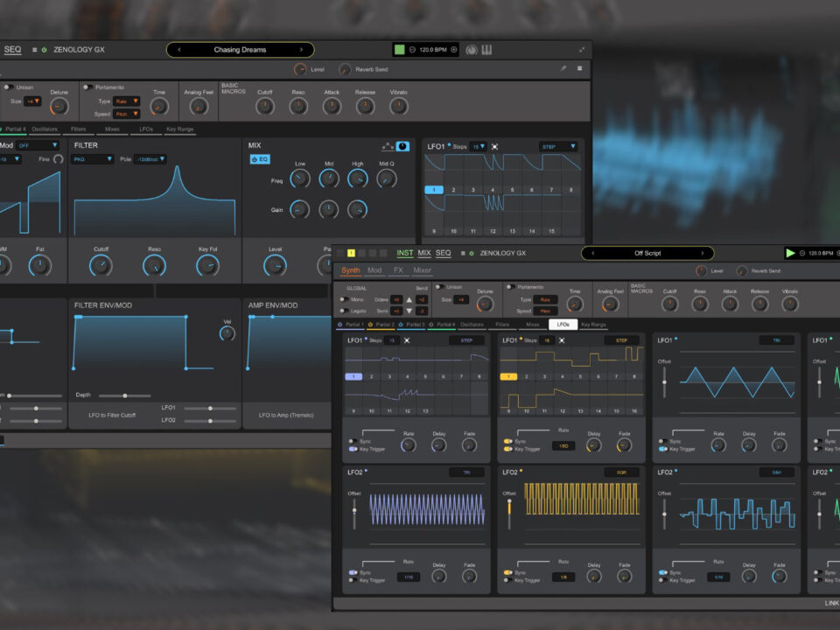Open the Pole -12dB/oct dropdown
Screen dimensions: 840x630
point(150,159)
